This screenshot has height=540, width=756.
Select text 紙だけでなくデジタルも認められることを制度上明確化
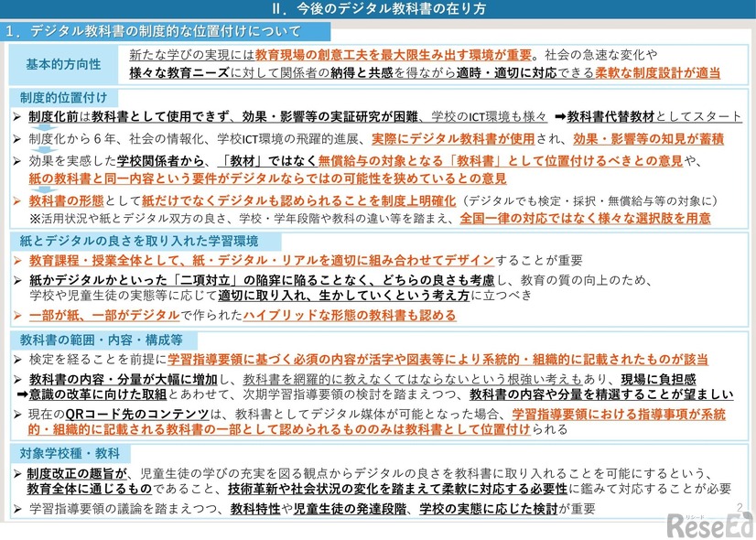tap(299, 200)
